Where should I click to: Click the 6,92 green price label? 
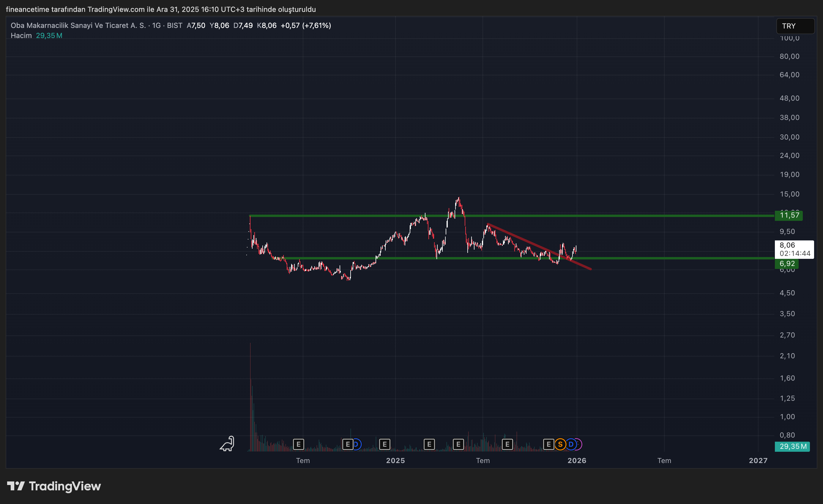click(x=787, y=264)
